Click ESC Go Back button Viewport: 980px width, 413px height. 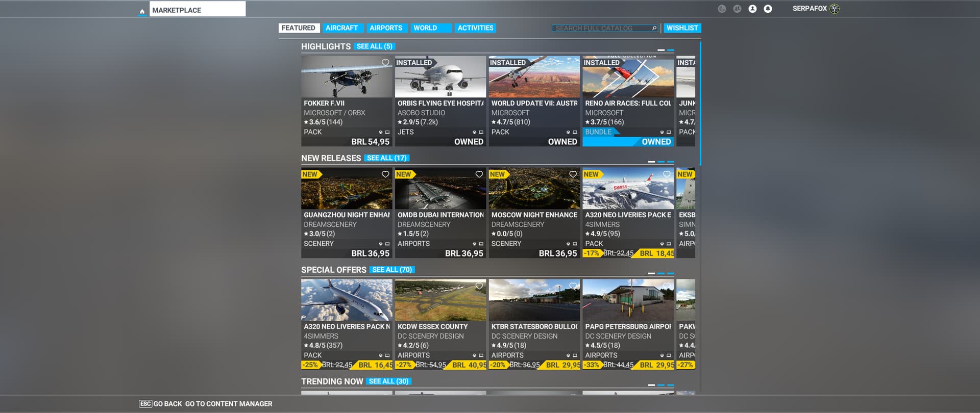[160, 404]
